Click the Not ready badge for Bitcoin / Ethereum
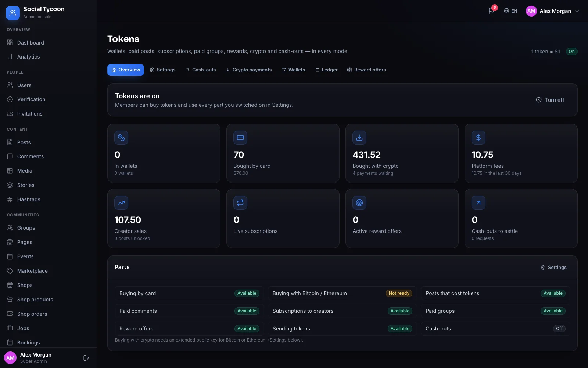The height and width of the screenshot is (368, 588). pyautogui.click(x=399, y=293)
